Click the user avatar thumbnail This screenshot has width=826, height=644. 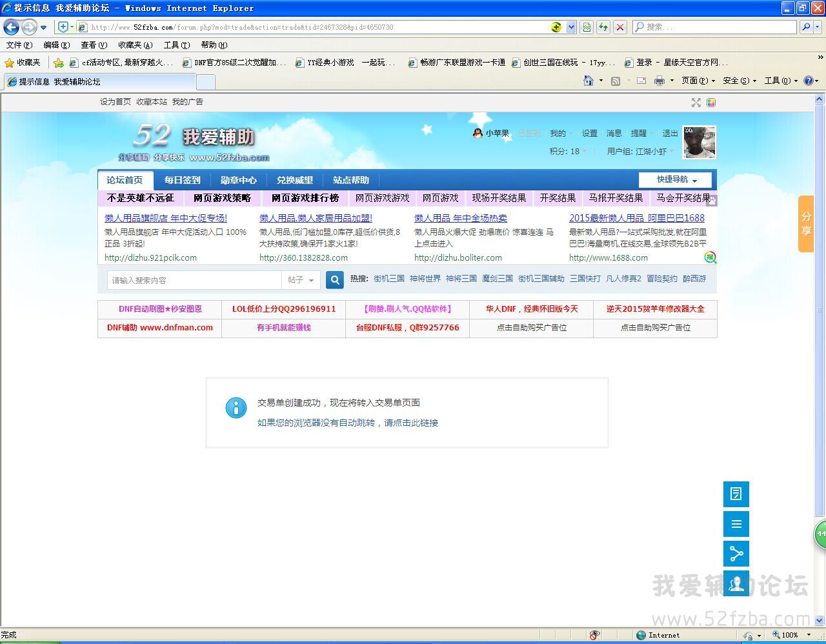700,142
